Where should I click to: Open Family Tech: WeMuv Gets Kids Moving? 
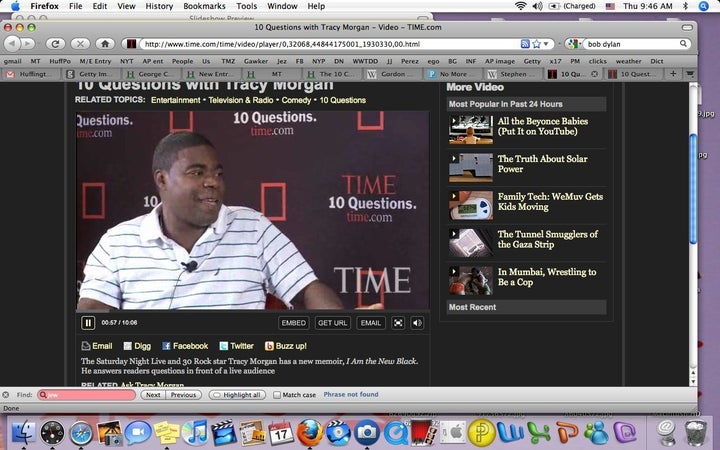point(550,202)
